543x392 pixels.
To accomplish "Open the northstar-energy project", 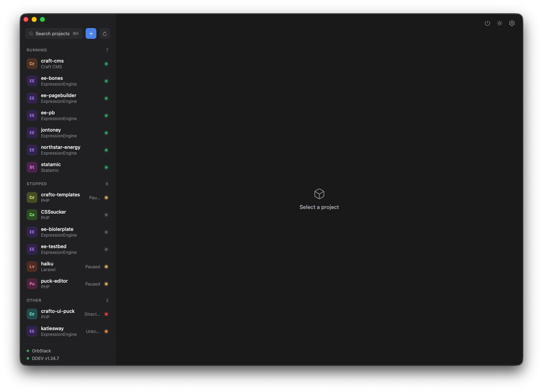I will point(68,150).
